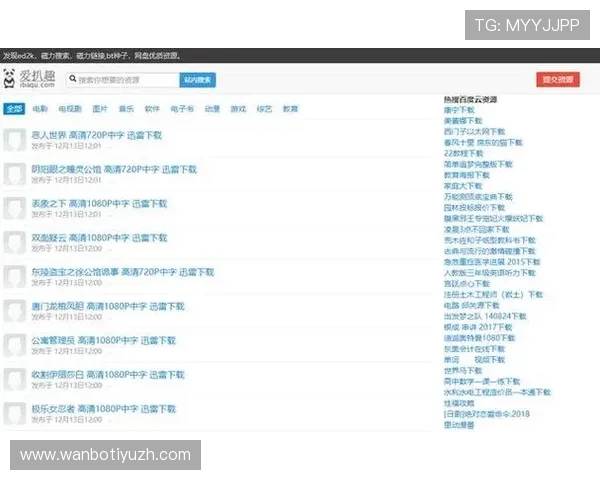
Task: Select the 全部 category tab
Action: point(14,109)
